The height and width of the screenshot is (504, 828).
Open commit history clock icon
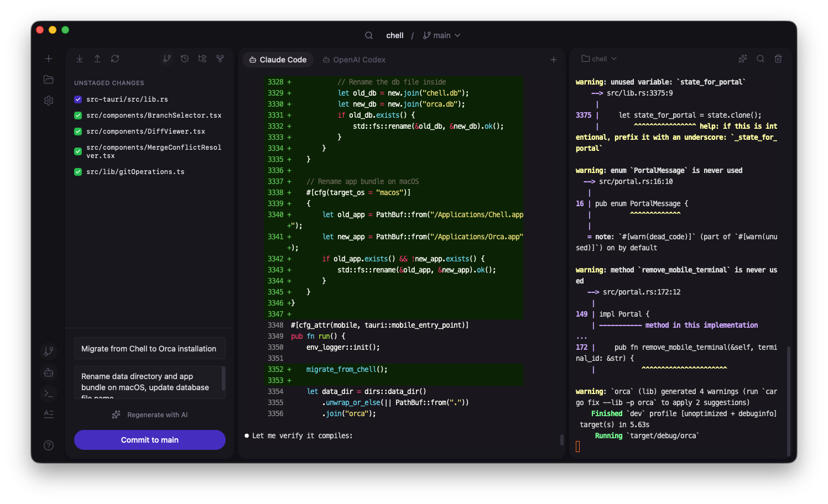pos(185,59)
